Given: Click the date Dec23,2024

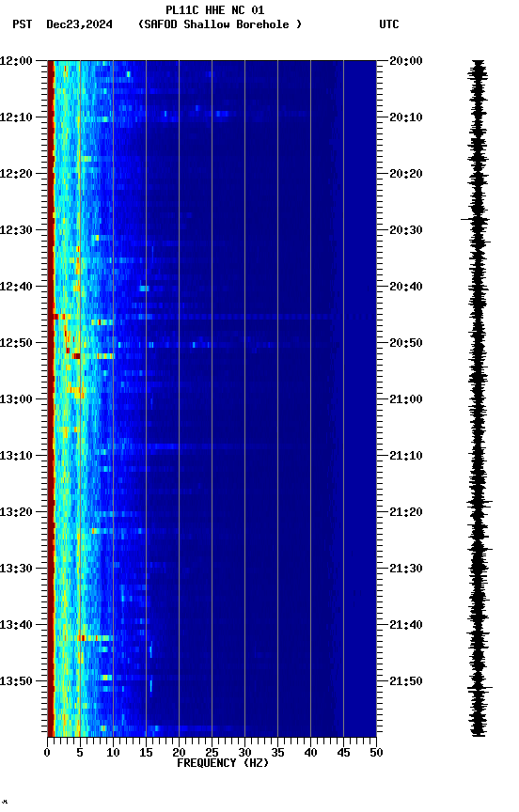Looking at the screenshot, I should [79, 24].
